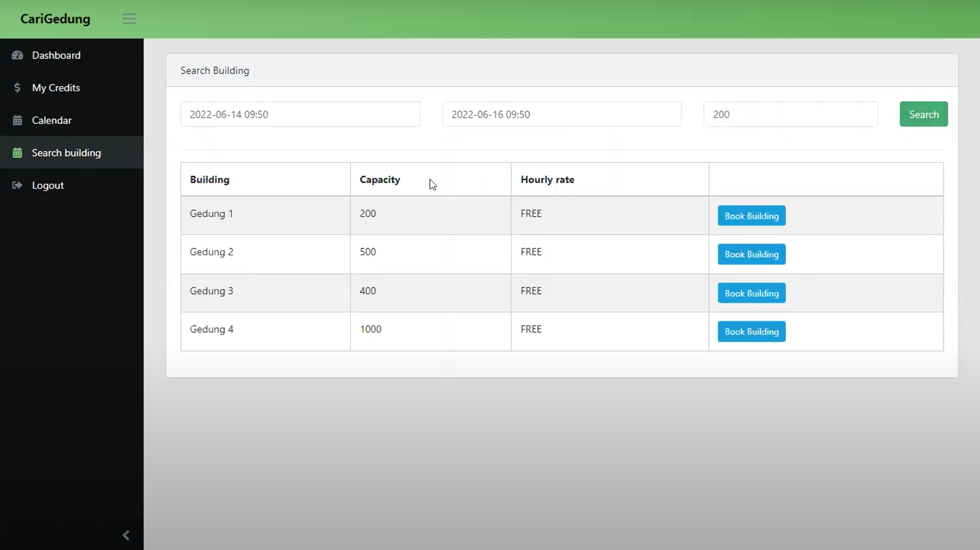Screen dimensions: 980x550
Task: Click FREE rate for Gedung 2
Action: coord(531,252)
